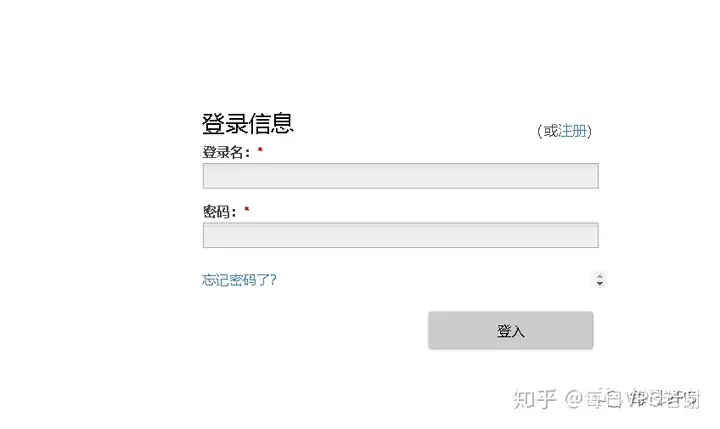
Task: Click the red asterisk beside 密码
Action: pyautogui.click(x=247, y=209)
